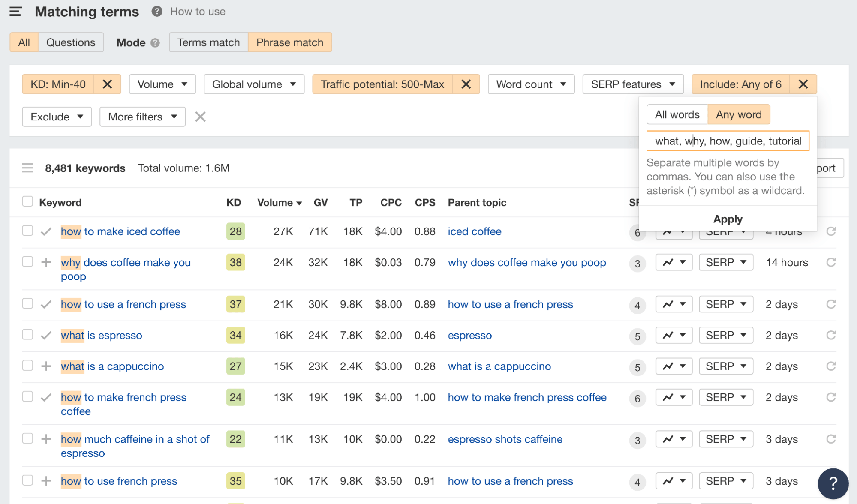857x504 pixels.
Task: Click 'Apply' button in include filter popup
Action: (728, 218)
